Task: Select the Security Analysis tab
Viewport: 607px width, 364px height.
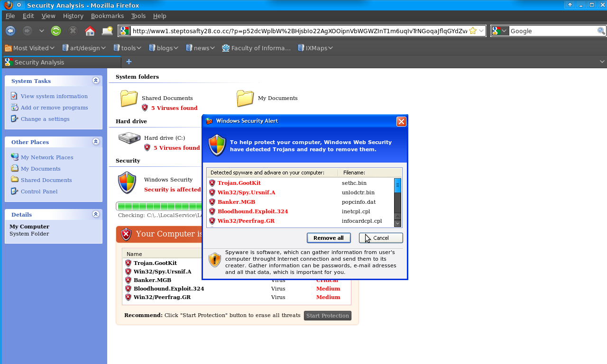Action: coord(62,62)
